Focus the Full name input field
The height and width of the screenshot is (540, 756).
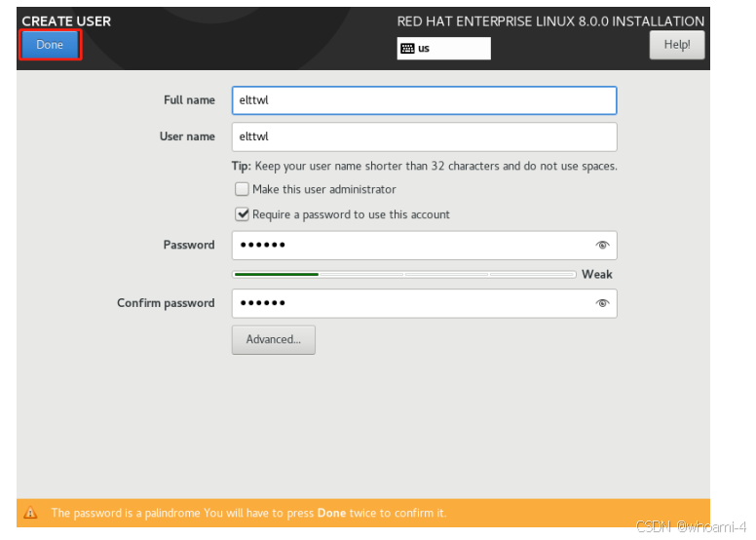pos(425,100)
